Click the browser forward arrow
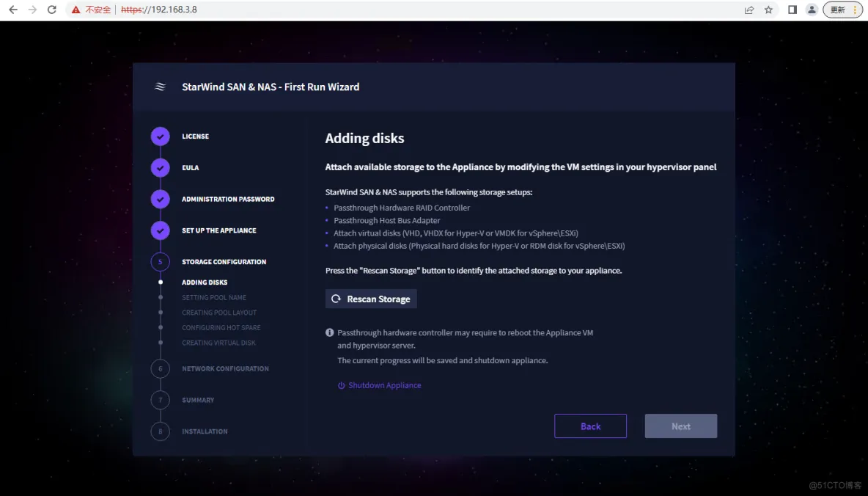The image size is (868, 496). (x=32, y=10)
